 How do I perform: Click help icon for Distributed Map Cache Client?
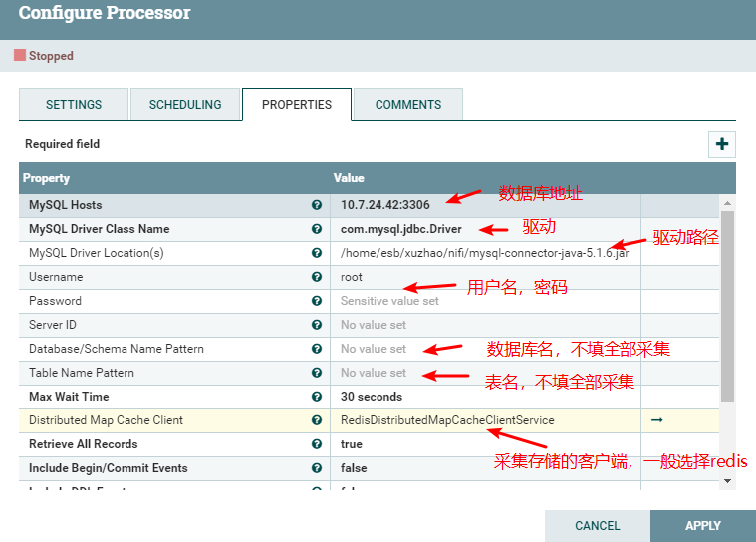pos(317,420)
